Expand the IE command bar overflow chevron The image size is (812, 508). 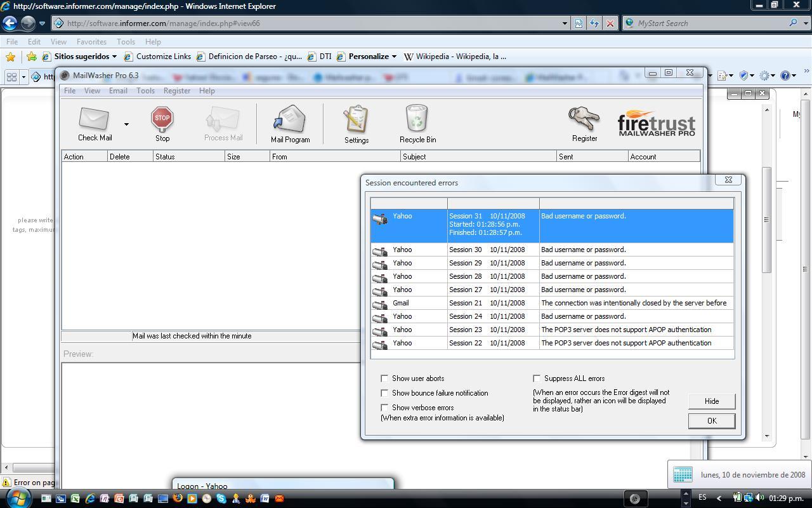coord(806,70)
